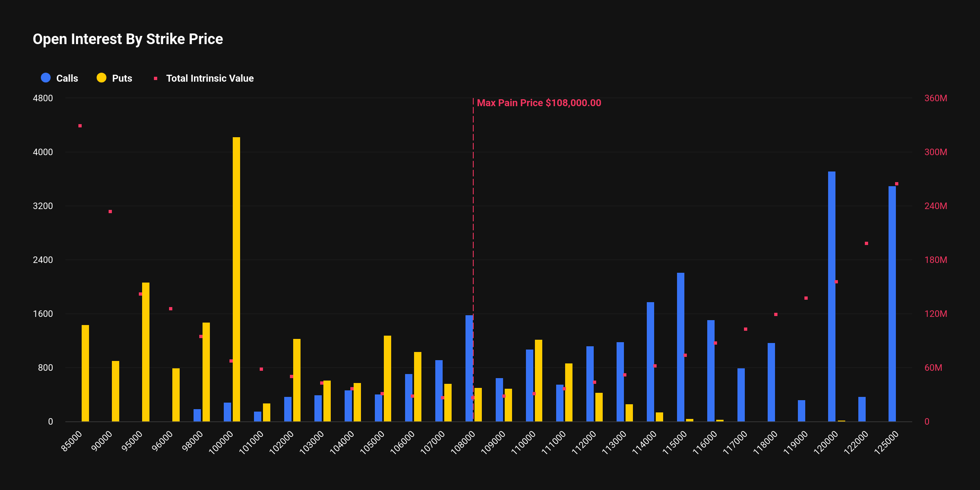
Task: Click the blue calls bar at 108000
Action: 469,368
